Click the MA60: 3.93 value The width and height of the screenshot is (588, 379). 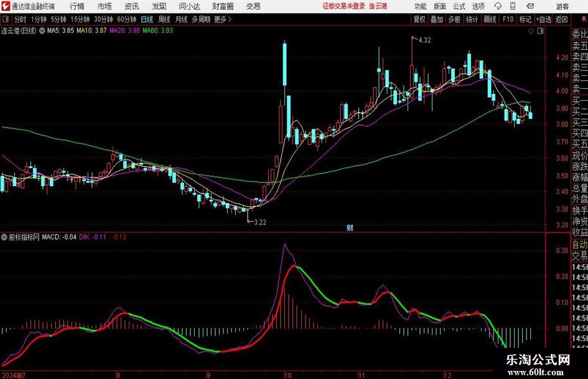[x=158, y=30]
